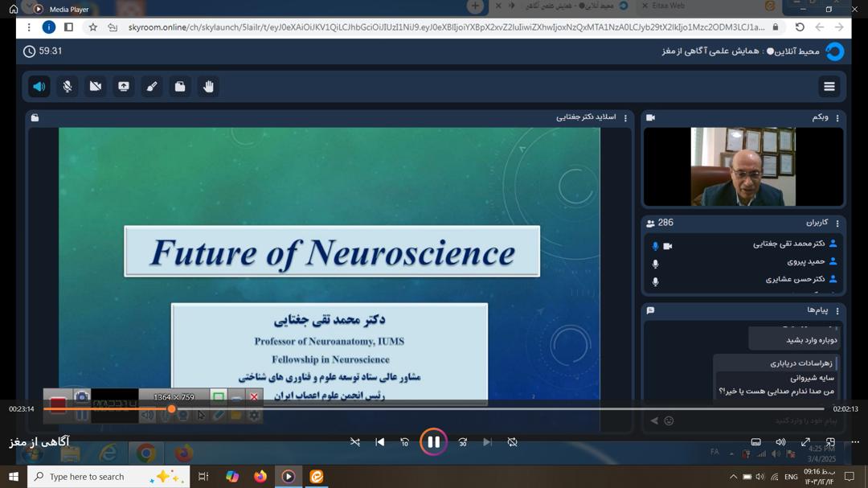This screenshot has width=868, height=488.
Task: Click the folder icon on slide panel header
Action: [x=35, y=117]
